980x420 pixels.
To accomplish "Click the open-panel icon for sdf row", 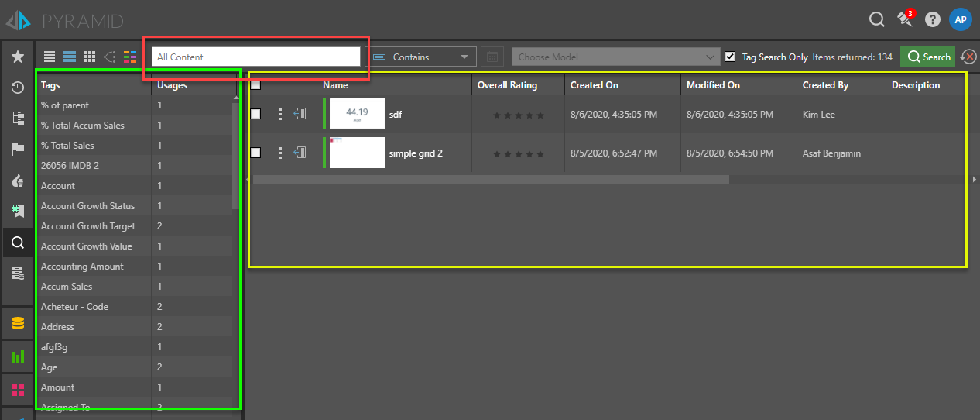I will [300, 114].
